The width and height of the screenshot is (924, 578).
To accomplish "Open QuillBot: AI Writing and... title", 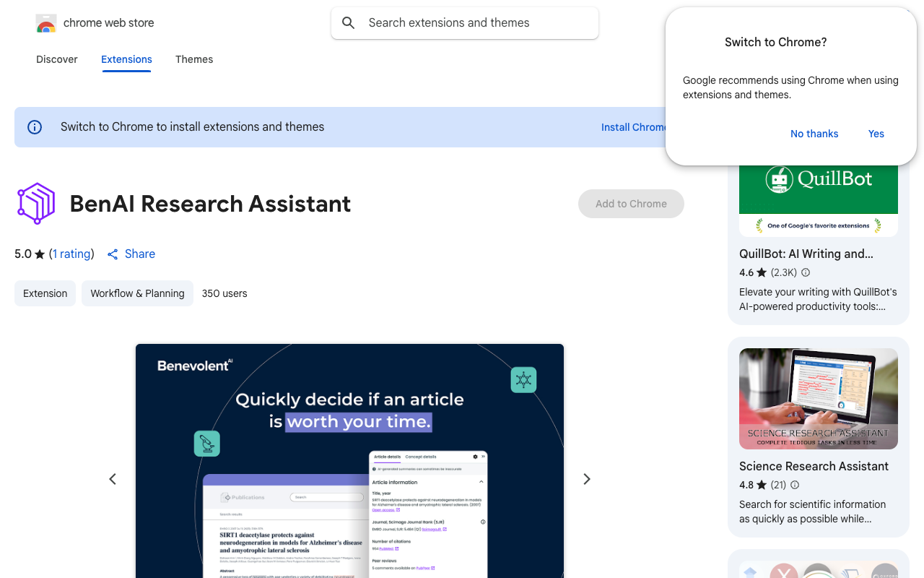I will (806, 254).
